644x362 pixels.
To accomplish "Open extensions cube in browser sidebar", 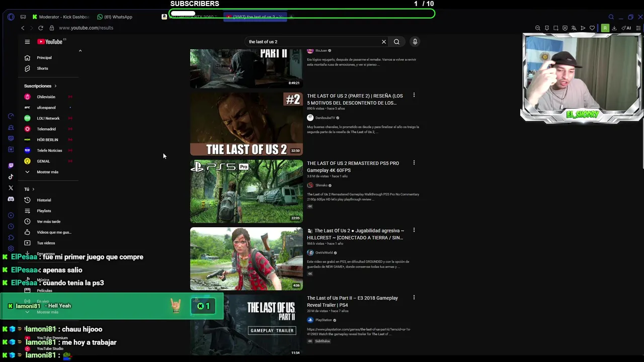I will tap(11, 237).
